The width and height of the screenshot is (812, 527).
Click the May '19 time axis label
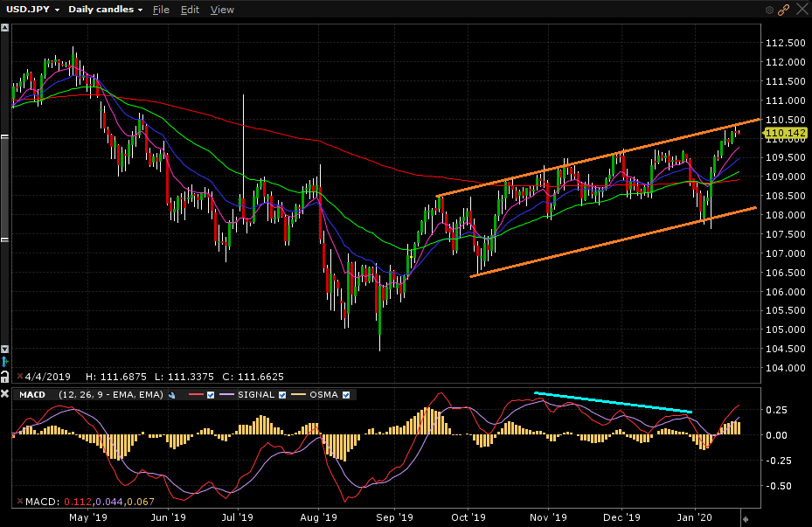[x=88, y=517]
